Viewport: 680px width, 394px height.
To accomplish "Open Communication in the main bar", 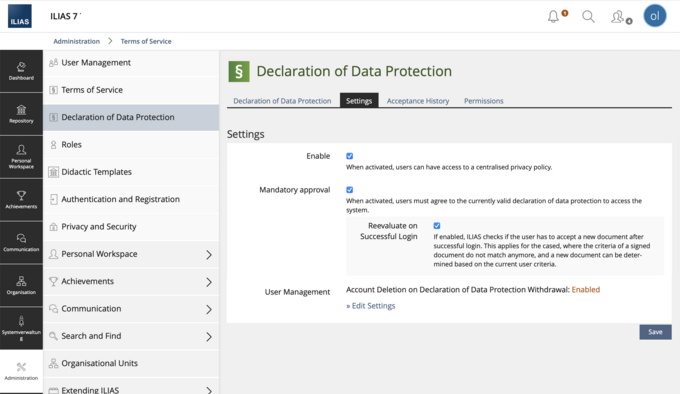I will point(21,243).
